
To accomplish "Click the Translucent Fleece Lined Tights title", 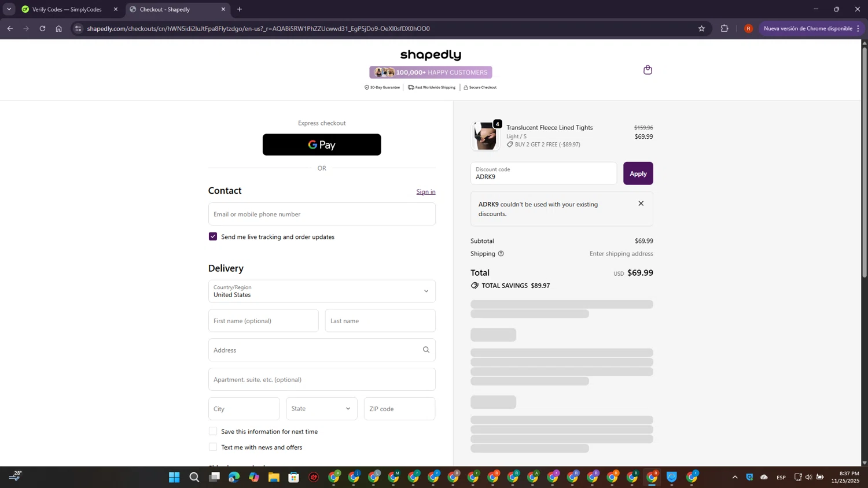I will click(550, 128).
